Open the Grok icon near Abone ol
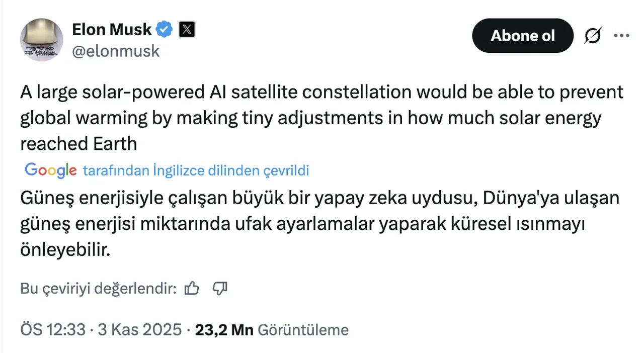Image resolution: width=644 pixels, height=353 pixels. point(593,35)
